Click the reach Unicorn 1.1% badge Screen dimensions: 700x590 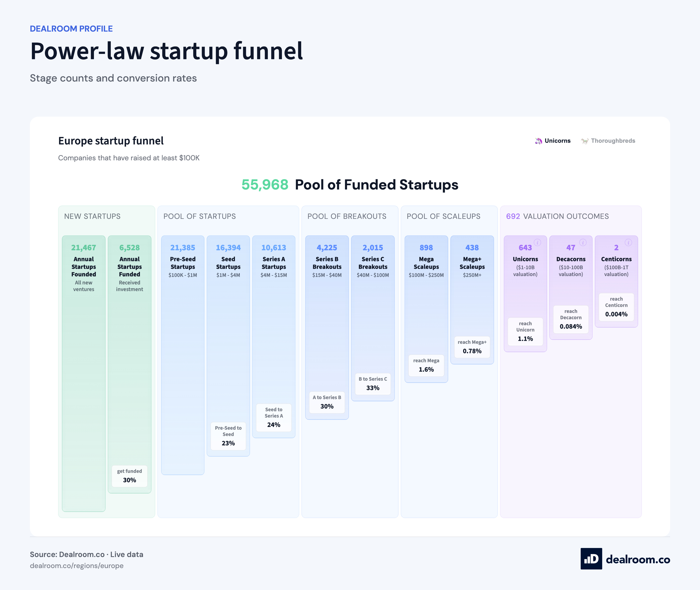[x=525, y=332]
